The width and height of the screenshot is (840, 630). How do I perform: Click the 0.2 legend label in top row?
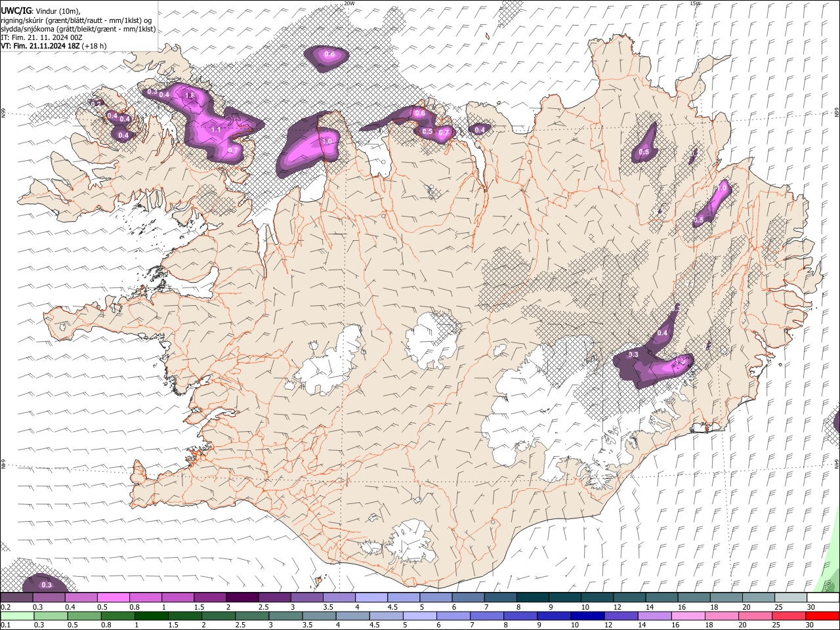pos(5,607)
